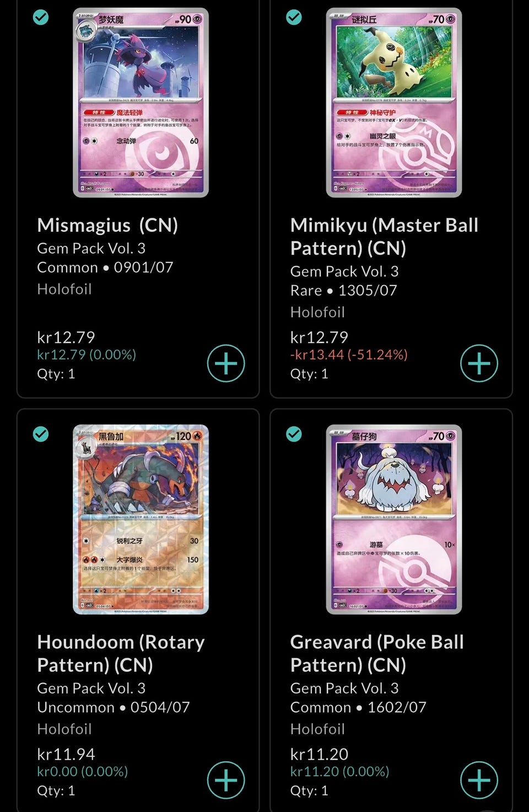Open Houndoom (Rotary Pattern) (CN) title

121,653
